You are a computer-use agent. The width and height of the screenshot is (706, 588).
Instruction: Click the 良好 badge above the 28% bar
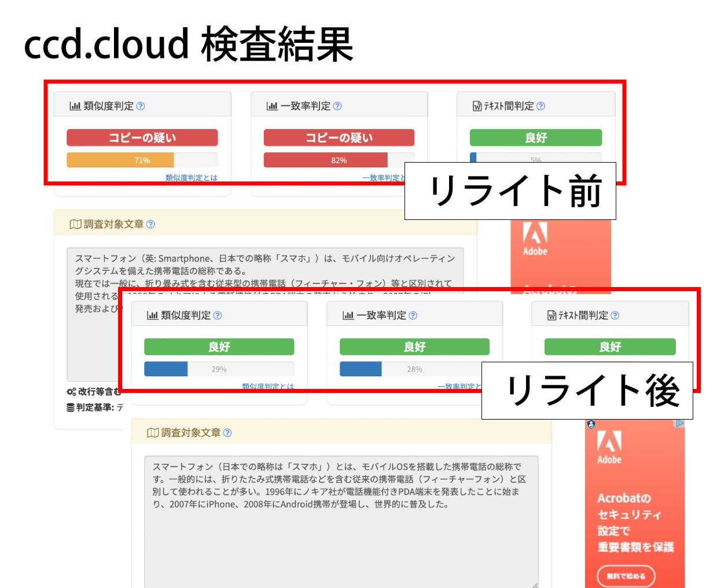(414, 347)
